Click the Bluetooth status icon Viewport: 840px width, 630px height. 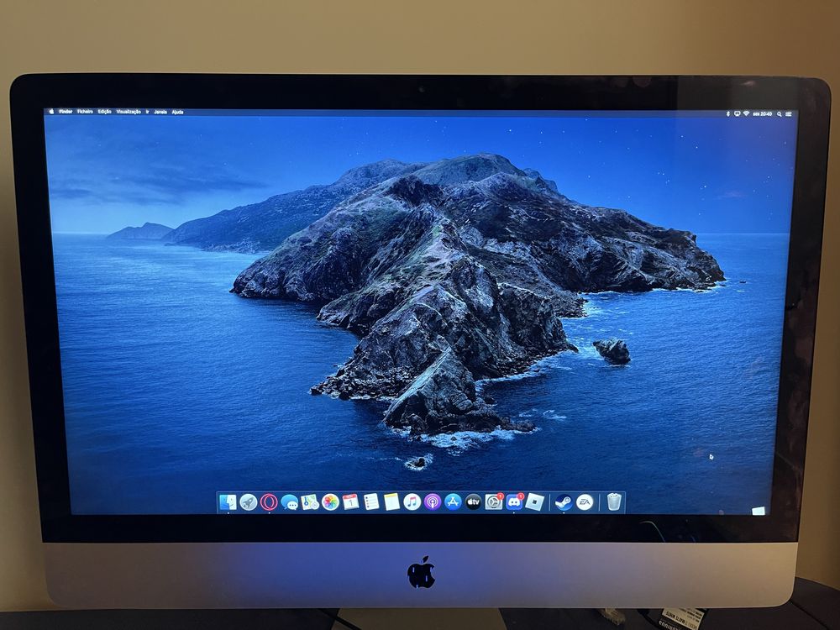[727, 113]
